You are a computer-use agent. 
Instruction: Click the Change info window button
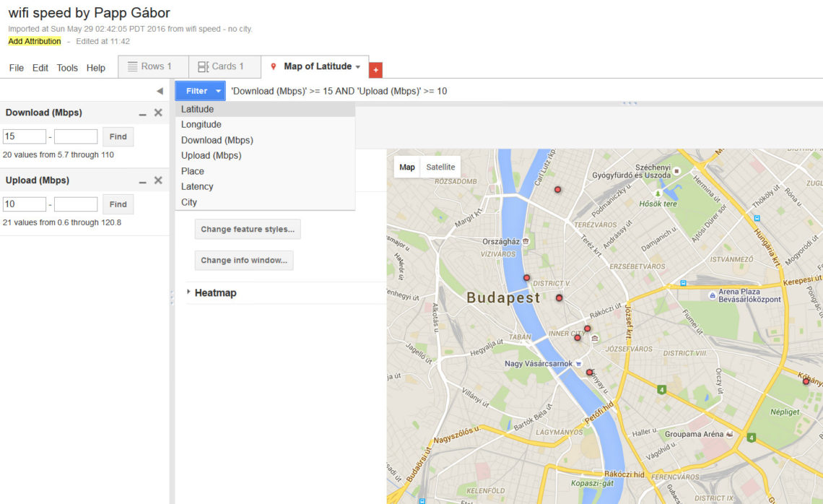click(x=244, y=261)
